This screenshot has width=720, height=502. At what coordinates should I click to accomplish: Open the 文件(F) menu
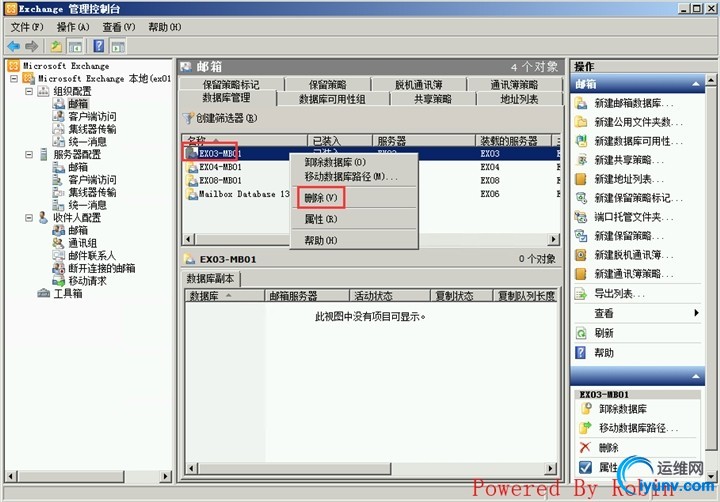[x=27, y=27]
